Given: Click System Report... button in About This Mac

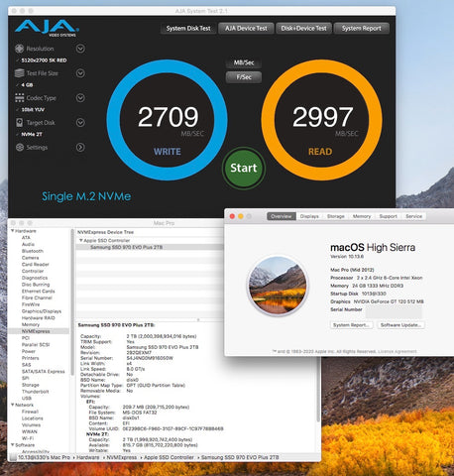Looking at the screenshot, I should pyautogui.click(x=351, y=325).
